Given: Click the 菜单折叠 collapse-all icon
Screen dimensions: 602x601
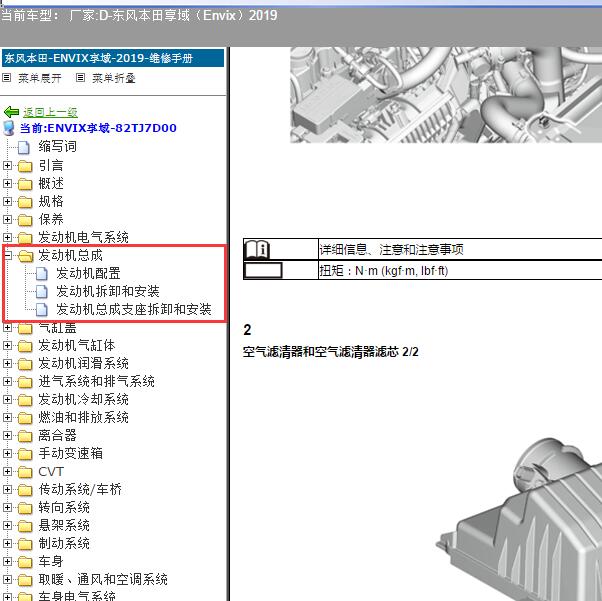Looking at the screenshot, I should tap(80, 78).
